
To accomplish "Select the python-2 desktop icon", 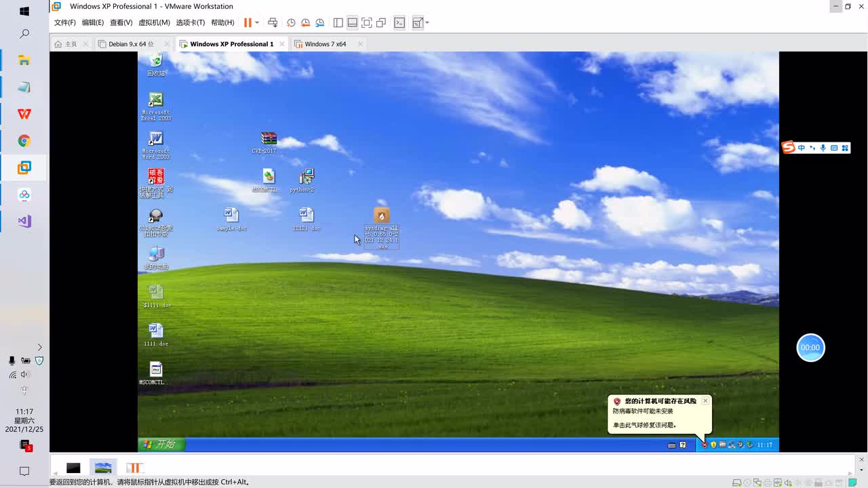I will click(306, 180).
